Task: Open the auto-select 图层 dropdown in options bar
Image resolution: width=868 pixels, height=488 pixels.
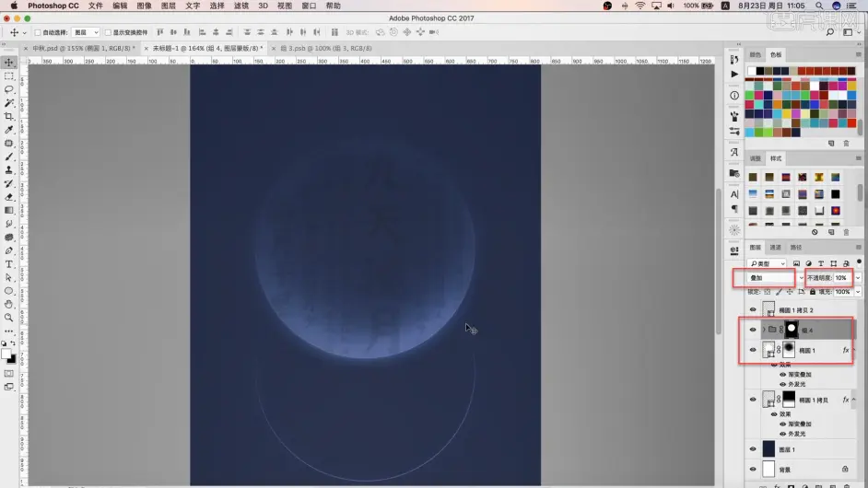Action: [x=86, y=32]
